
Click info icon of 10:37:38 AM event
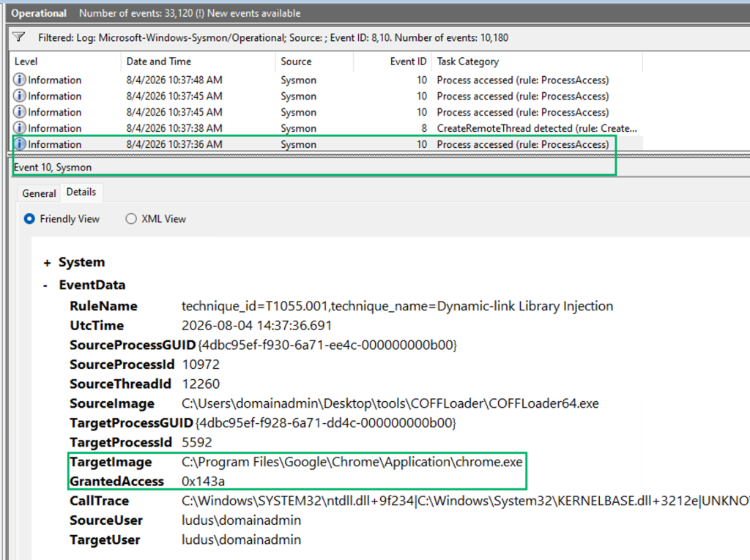(19, 127)
